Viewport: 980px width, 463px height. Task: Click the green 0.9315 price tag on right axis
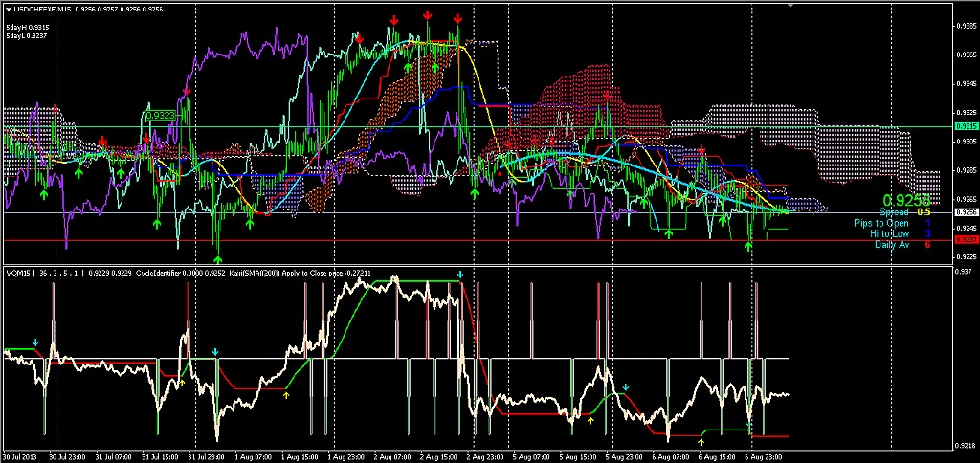(x=967, y=126)
